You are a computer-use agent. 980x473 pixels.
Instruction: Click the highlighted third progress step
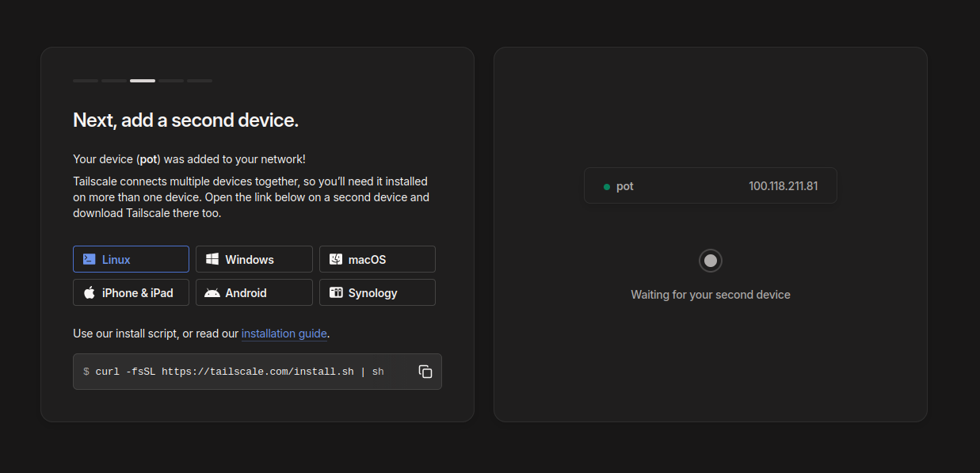(x=142, y=80)
